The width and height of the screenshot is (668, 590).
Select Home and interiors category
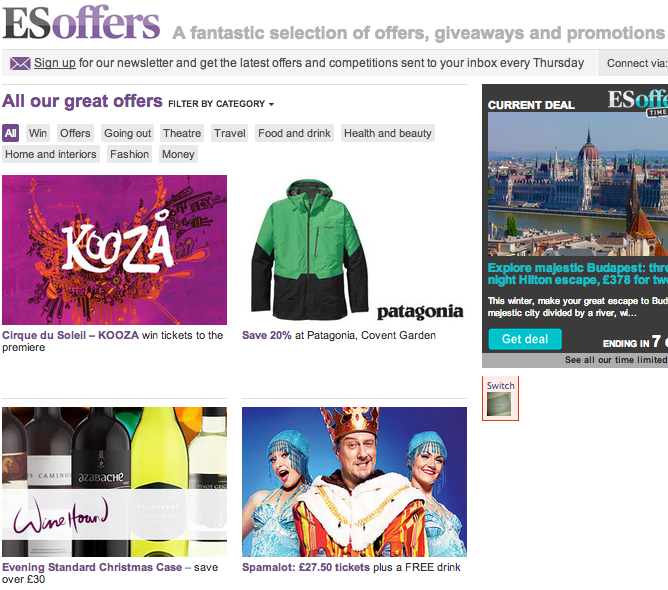[51, 154]
